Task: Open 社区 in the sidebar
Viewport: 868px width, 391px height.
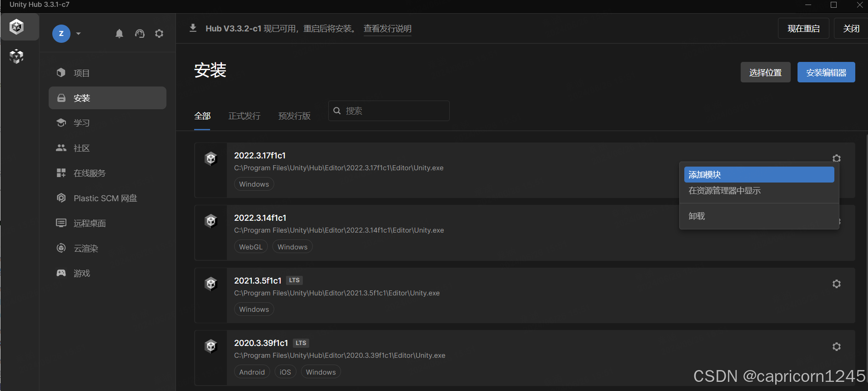Action: click(107, 148)
